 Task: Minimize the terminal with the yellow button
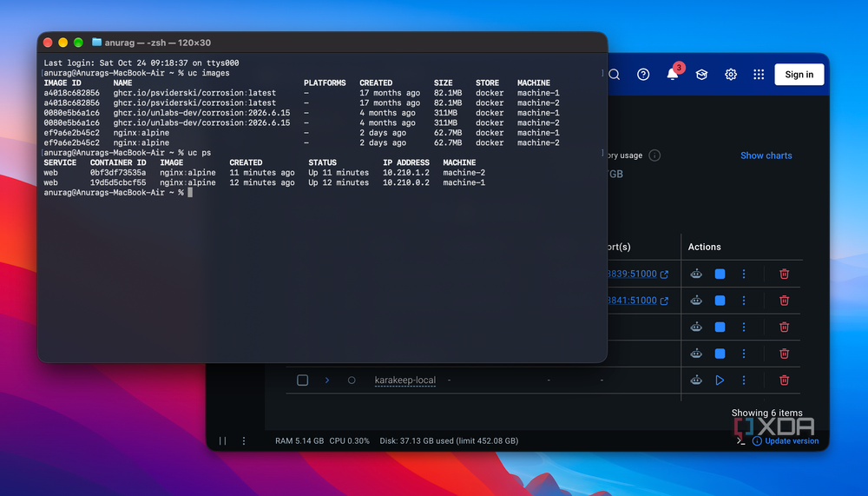(63, 43)
